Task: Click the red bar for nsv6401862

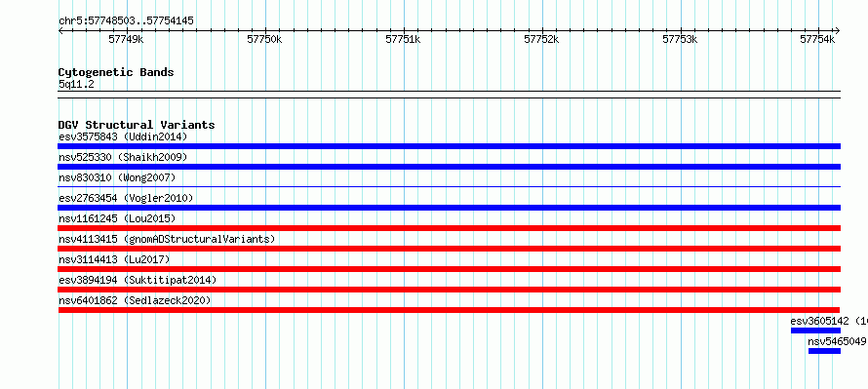Action: point(449,310)
